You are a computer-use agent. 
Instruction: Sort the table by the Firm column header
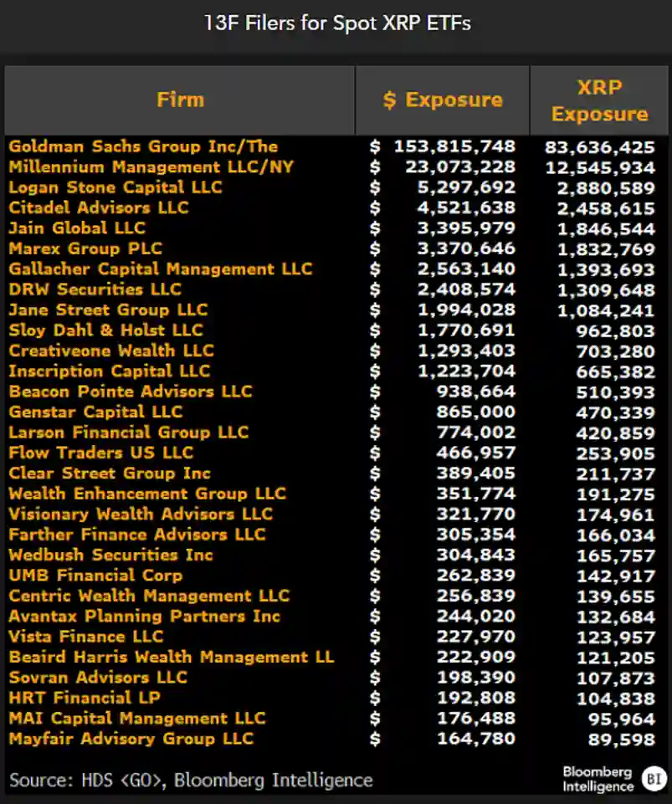click(179, 100)
